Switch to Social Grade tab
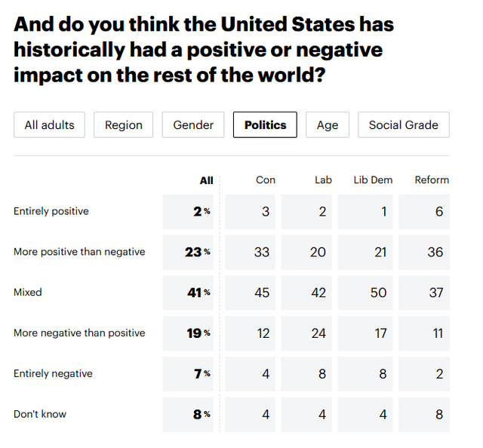Viewport: 483px width, 448px height. [x=403, y=125]
